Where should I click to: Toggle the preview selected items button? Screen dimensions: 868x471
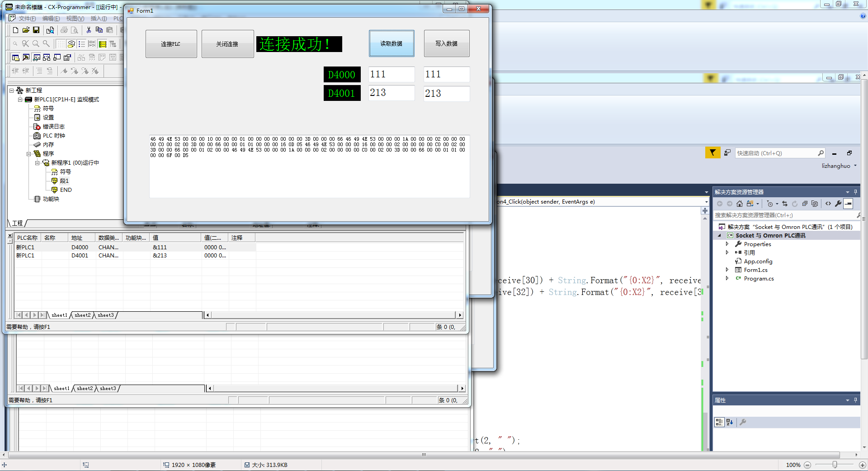pyautogui.click(x=849, y=204)
